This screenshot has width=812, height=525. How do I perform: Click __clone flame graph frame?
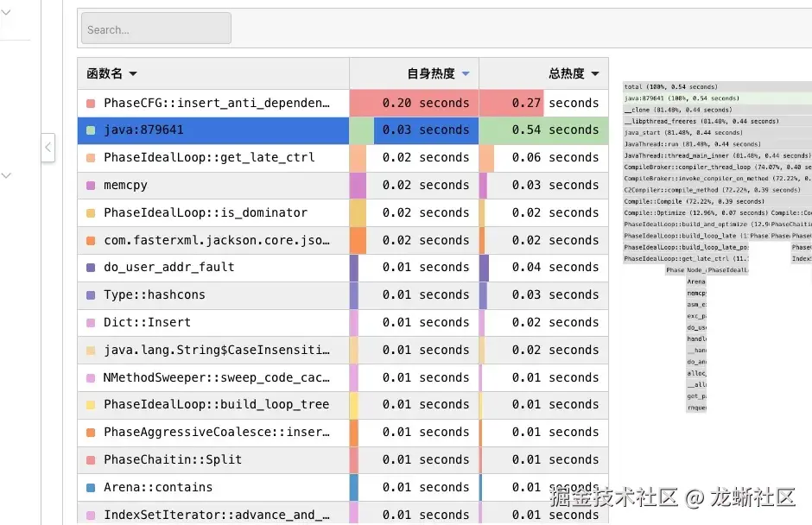coord(717,110)
